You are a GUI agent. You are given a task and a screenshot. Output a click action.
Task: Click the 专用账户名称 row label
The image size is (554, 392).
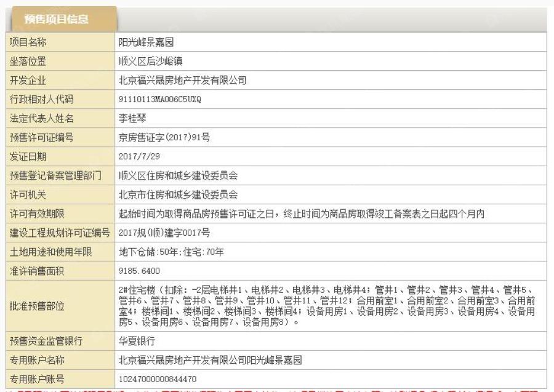point(37,359)
